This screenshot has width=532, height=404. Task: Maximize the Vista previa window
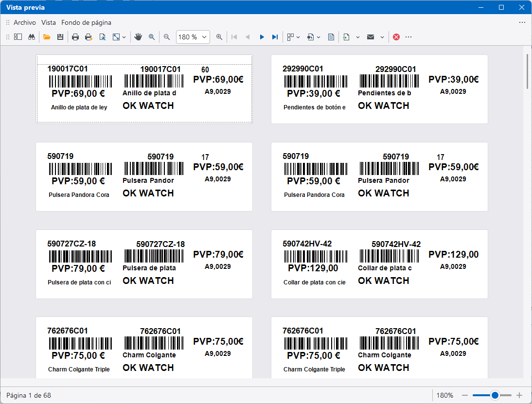point(501,7)
